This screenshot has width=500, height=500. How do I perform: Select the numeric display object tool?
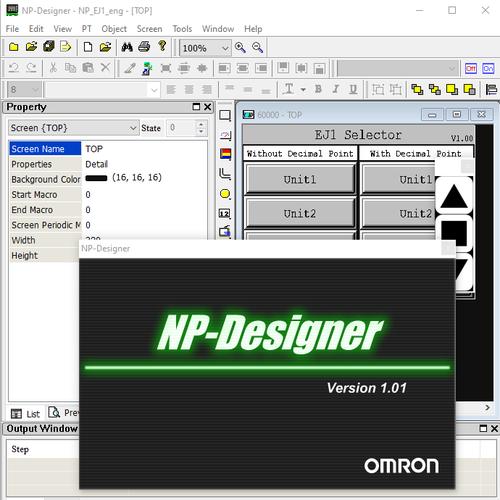225,213
